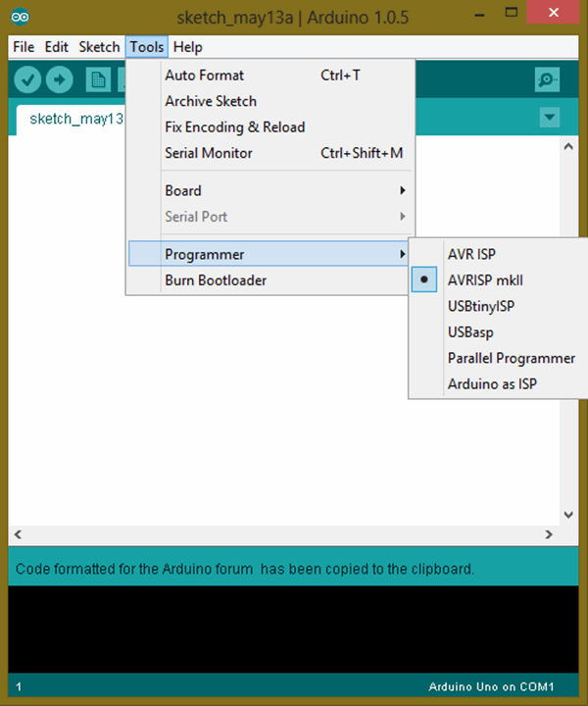Expand the Board submenu
This screenshot has width=588, height=706.
[269, 191]
